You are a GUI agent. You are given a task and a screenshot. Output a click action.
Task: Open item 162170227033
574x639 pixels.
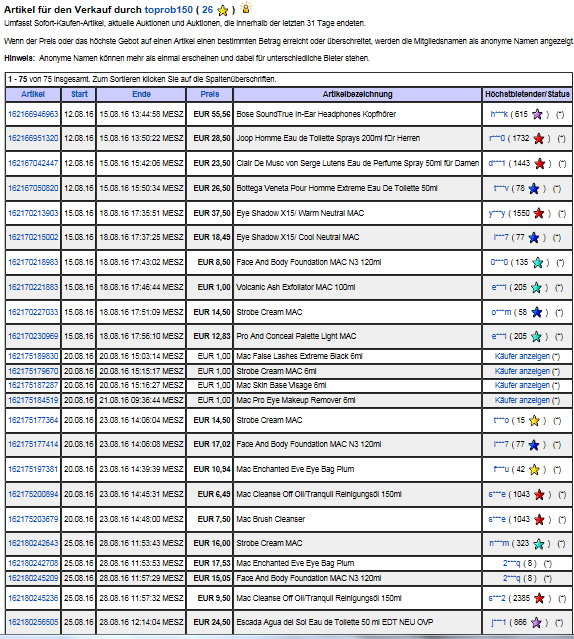(x=33, y=312)
